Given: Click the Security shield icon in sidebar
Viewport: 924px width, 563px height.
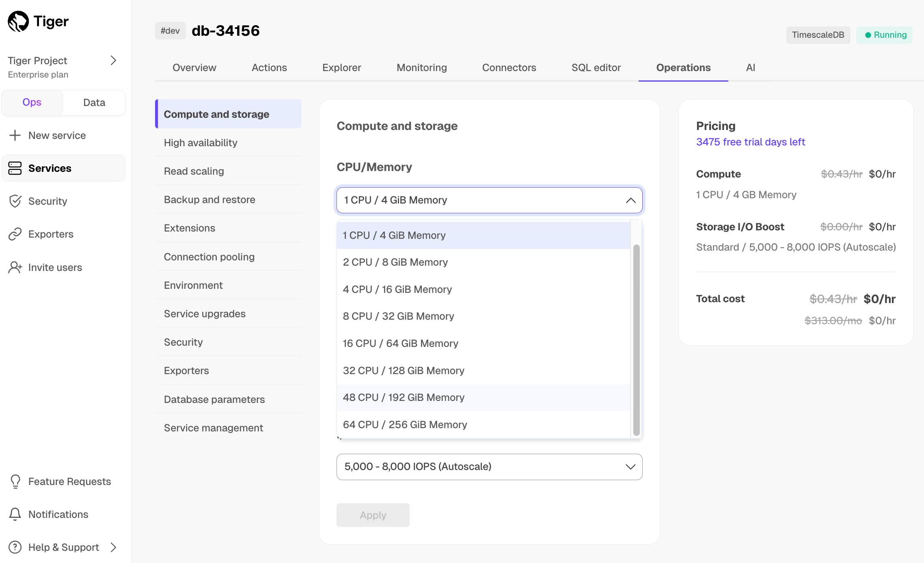Looking at the screenshot, I should [x=15, y=201].
